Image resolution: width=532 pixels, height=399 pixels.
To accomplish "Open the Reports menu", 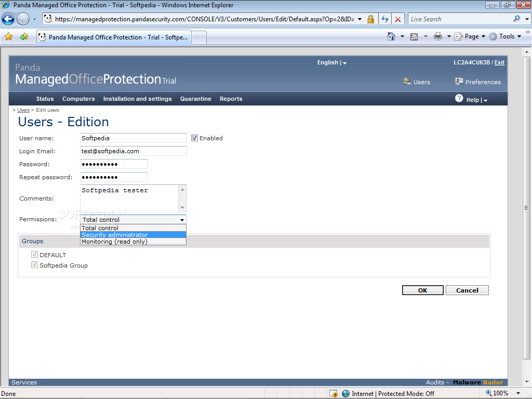I will tap(231, 99).
